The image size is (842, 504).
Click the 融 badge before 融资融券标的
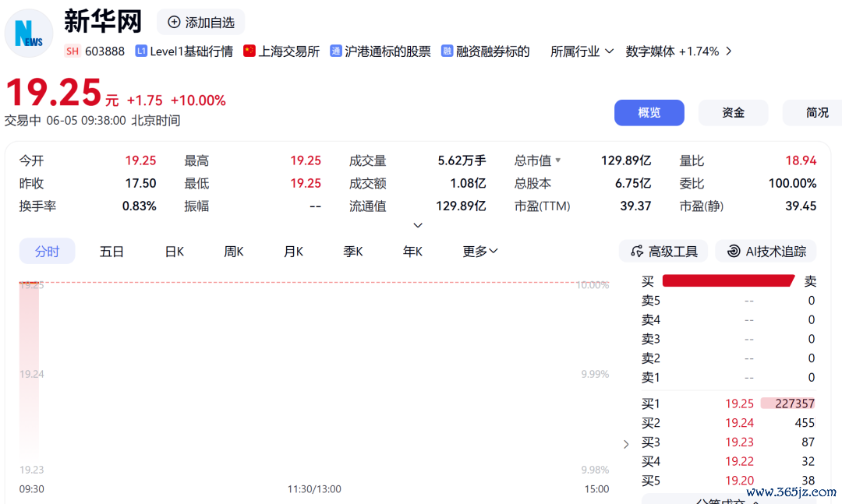[x=447, y=51]
